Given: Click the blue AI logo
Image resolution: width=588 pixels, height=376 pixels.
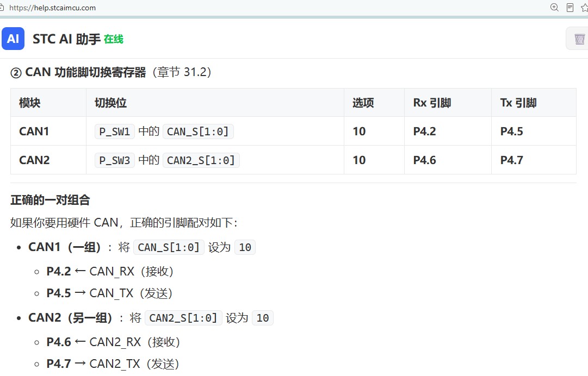Looking at the screenshot, I should point(13,39).
